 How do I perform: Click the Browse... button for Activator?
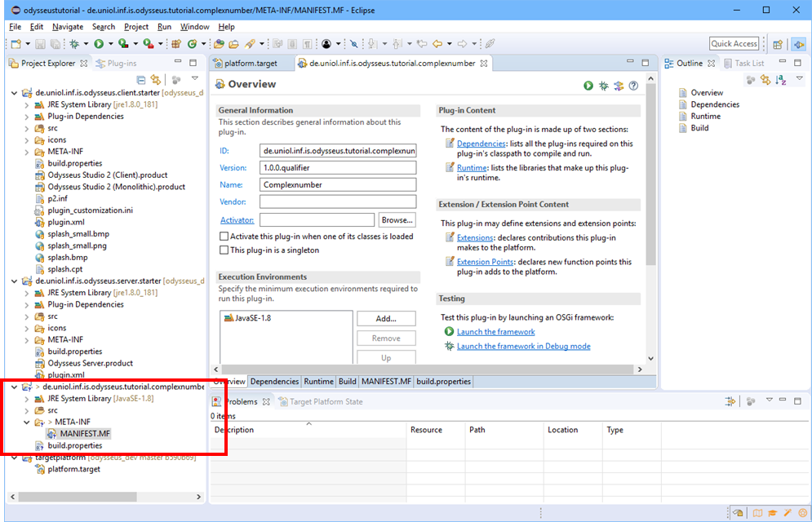pos(397,220)
